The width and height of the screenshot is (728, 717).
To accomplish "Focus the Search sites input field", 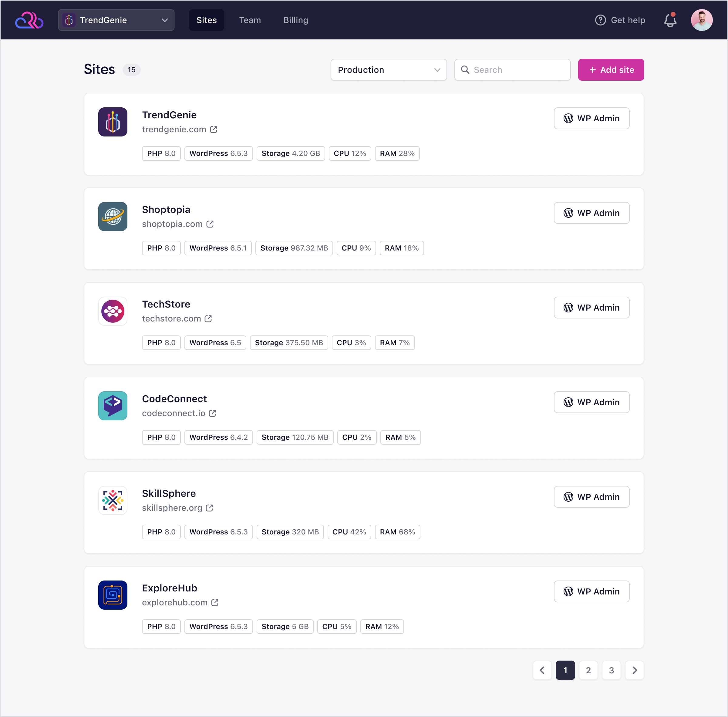I will click(x=512, y=70).
